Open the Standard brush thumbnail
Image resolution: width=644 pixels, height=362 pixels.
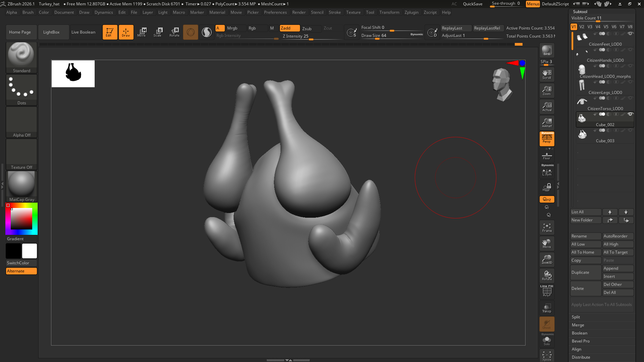[x=21, y=55]
